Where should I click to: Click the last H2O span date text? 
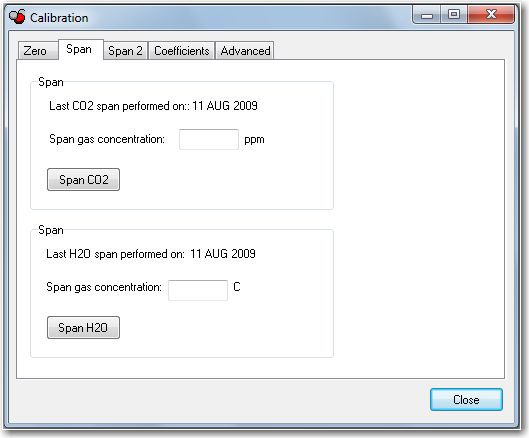(x=223, y=254)
